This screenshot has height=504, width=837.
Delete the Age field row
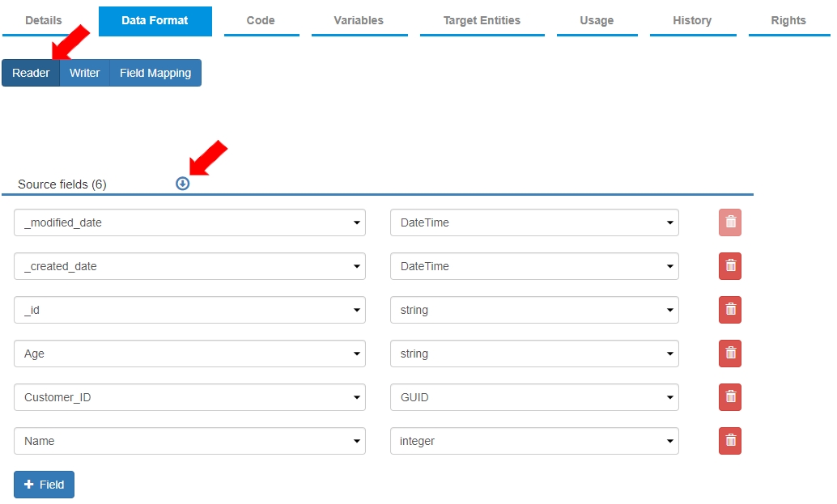click(x=730, y=354)
